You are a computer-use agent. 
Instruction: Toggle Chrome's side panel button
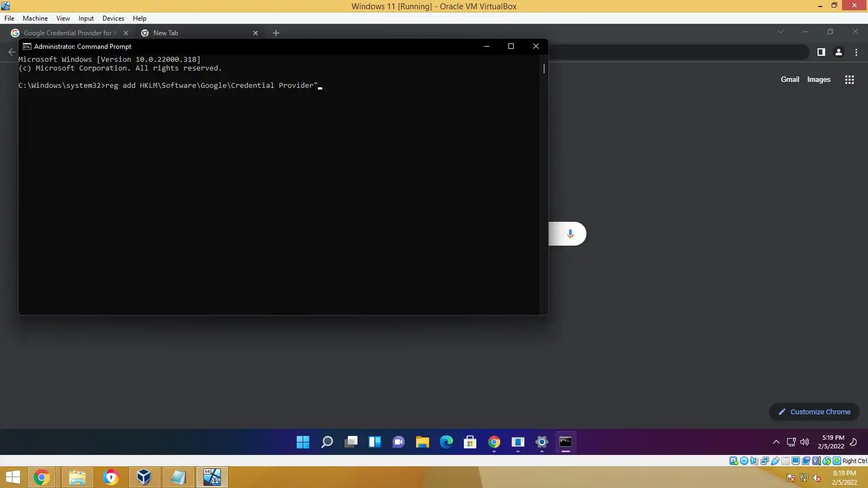pyautogui.click(x=821, y=52)
